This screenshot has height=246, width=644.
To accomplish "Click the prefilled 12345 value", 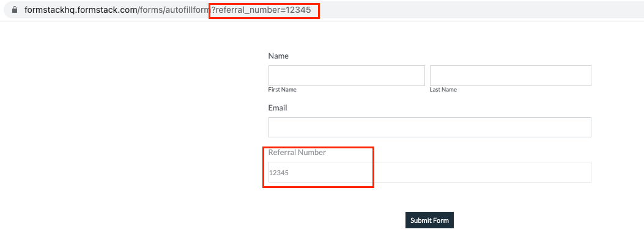I will [x=279, y=173].
